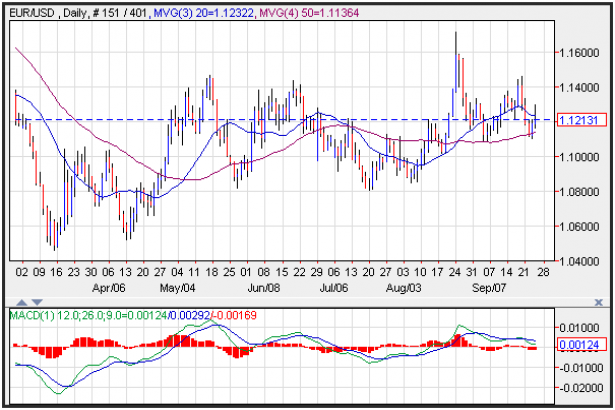This screenshot has width=615, height=410.
Task: Select the Daily timeframe label
Action: point(73,9)
